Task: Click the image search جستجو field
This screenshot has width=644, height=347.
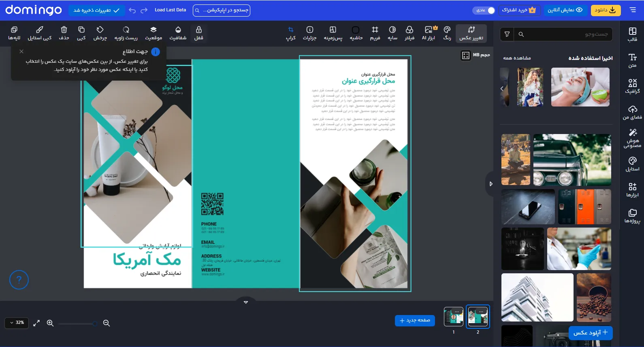Action: 563,34
